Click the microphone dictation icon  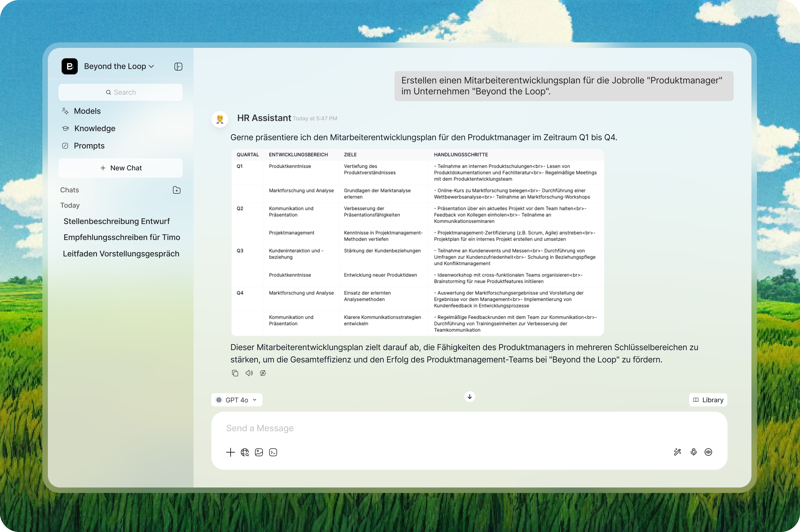(x=694, y=452)
